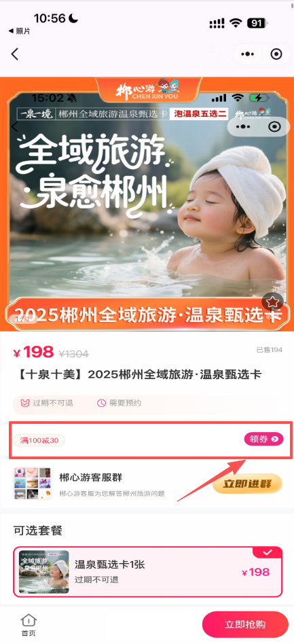Tap the 满100减30 coupon tag
The width and height of the screenshot is (294, 644).
pyautogui.click(x=39, y=441)
